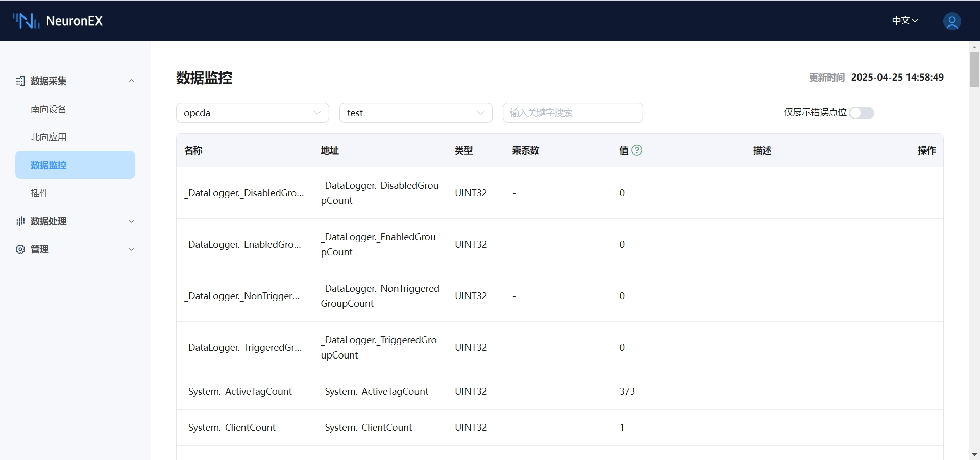Open the test group dropdown
Viewport: 980px width, 460px height.
(x=415, y=113)
